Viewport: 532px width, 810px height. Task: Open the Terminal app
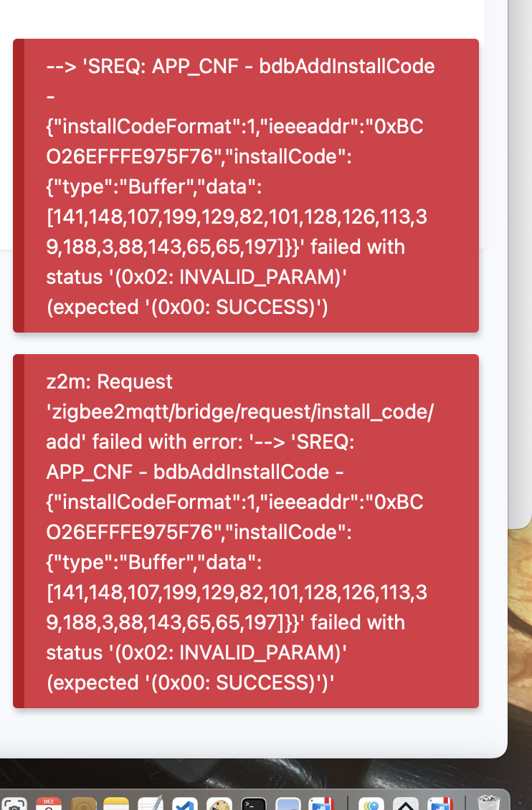point(254,803)
